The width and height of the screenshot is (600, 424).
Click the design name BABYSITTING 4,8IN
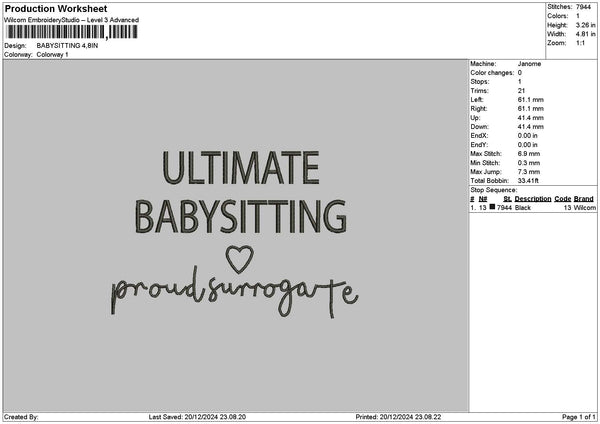click(67, 46)
